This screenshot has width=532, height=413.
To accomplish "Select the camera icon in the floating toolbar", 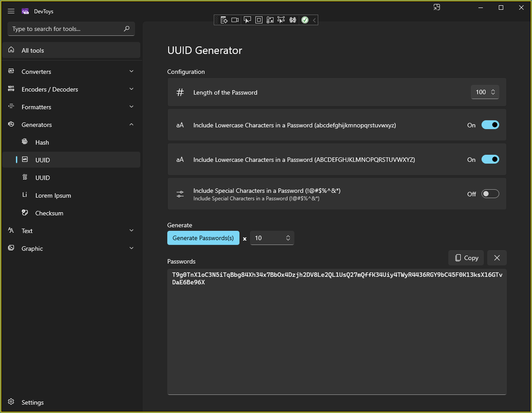I will (235, 19).
